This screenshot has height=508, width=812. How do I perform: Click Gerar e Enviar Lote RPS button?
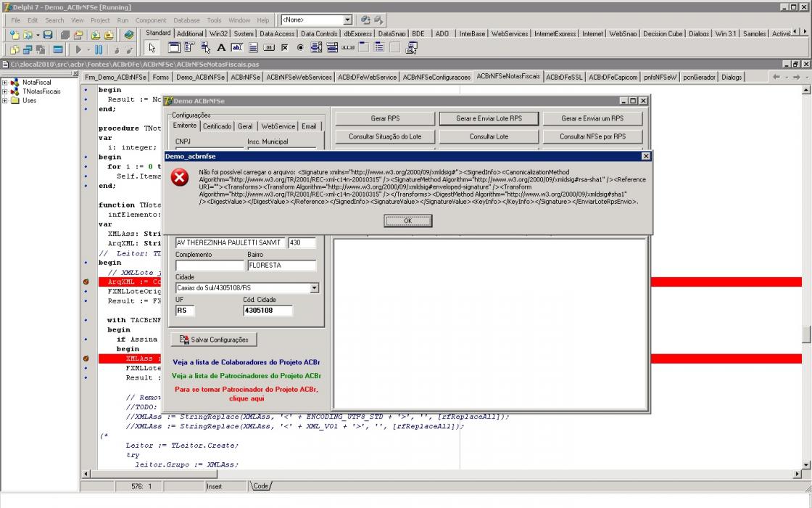[489, 119]
